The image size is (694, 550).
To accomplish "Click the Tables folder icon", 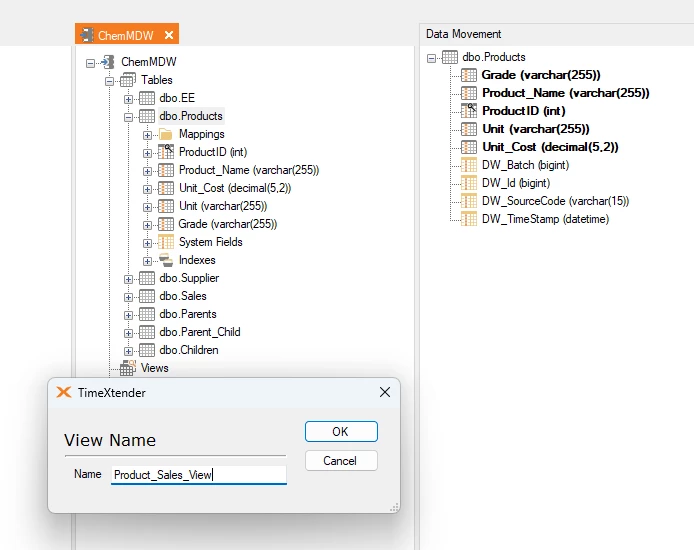I will tap(127, 80).
